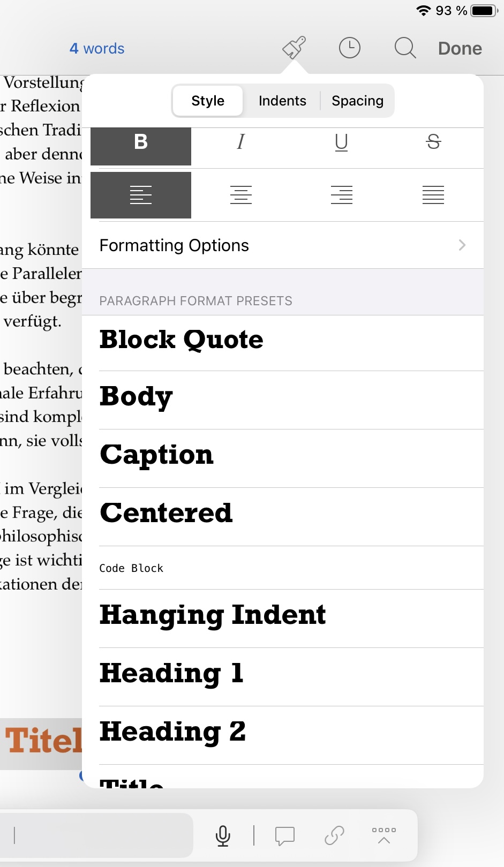Toggle underline formatting on
The image size is (504, 867).
(341, 142)
